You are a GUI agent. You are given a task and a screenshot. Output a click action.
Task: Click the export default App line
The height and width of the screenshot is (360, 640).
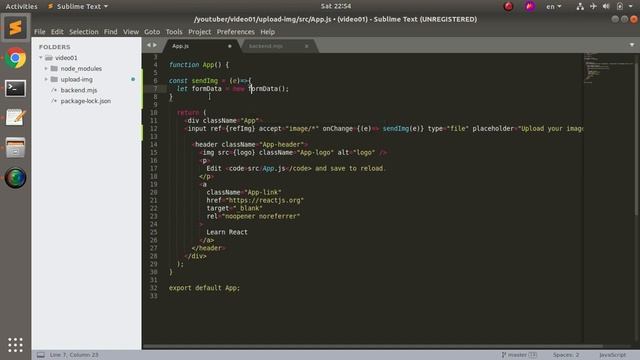tap(204, 288)
